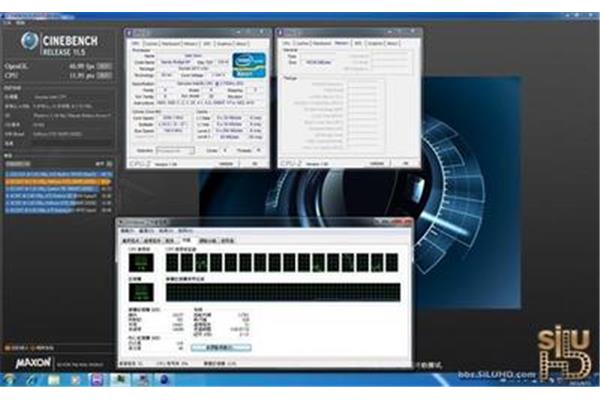Run the OpenGL test in Cinebench
This screenshot has height=400, width=600.
point(104,66)
